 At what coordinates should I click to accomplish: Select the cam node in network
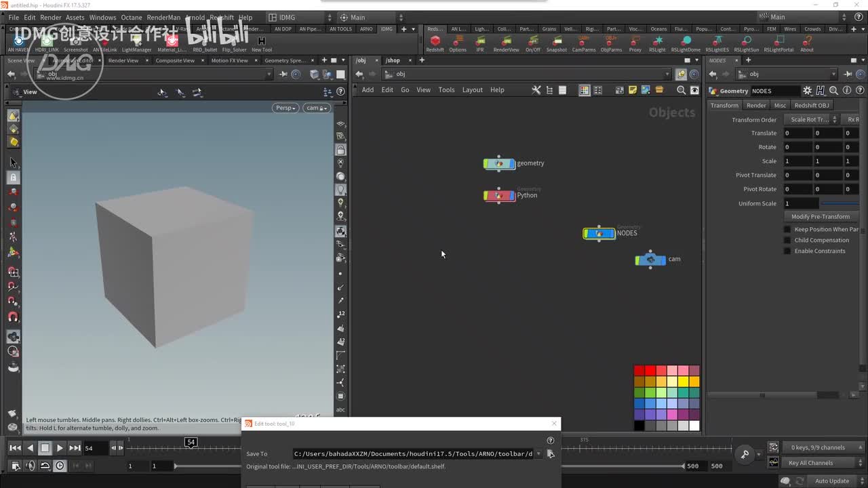(650, 260)
